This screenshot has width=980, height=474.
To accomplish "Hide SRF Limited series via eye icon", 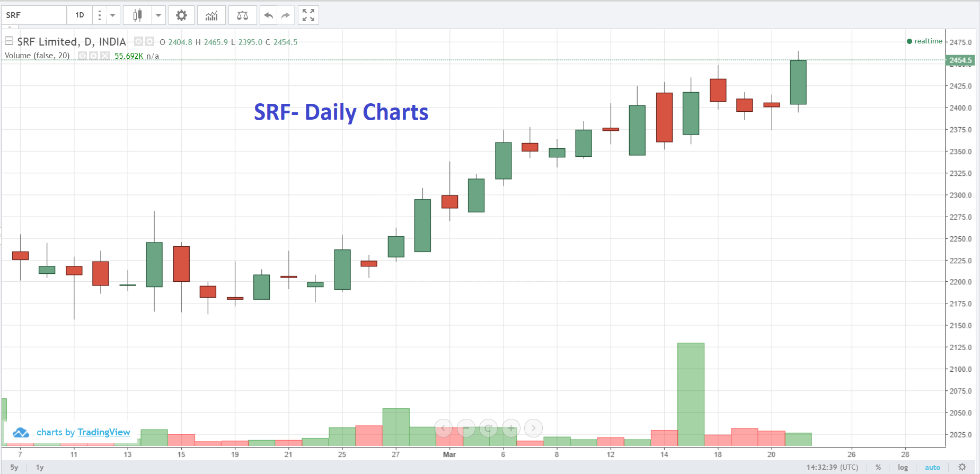I will point(138,41).
